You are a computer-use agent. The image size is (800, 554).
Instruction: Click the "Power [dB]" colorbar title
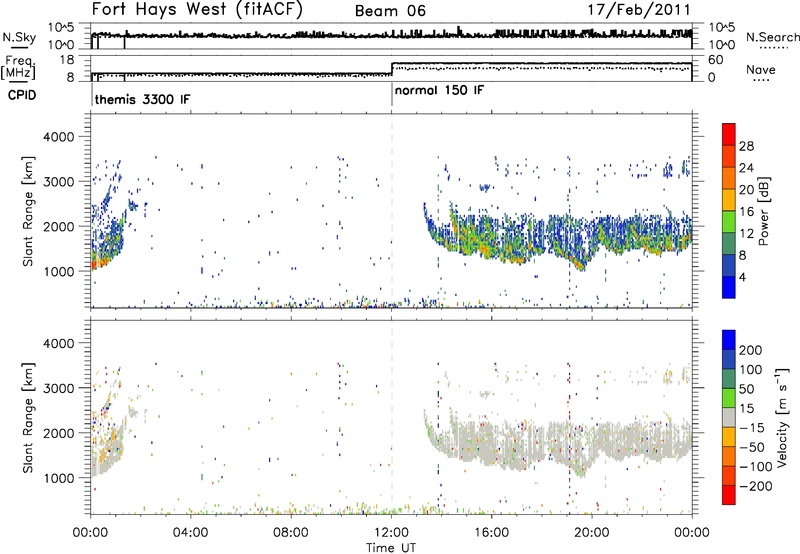point(764,211)
